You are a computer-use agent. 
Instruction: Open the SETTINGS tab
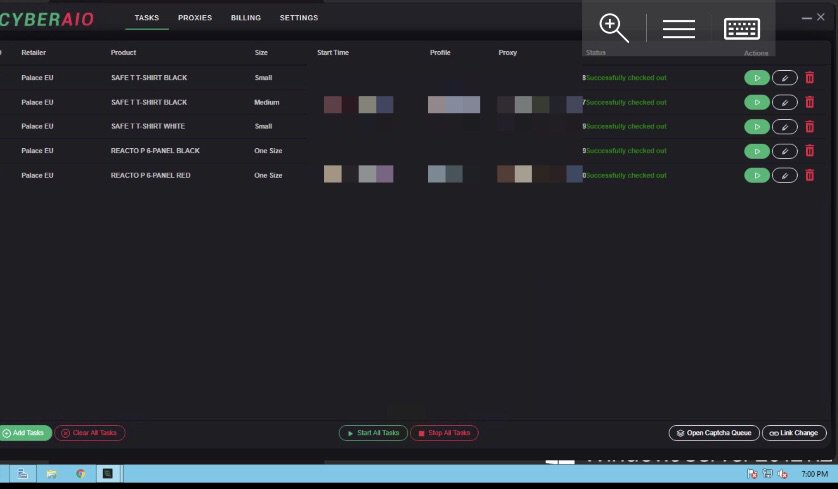[x=299, y=18]
